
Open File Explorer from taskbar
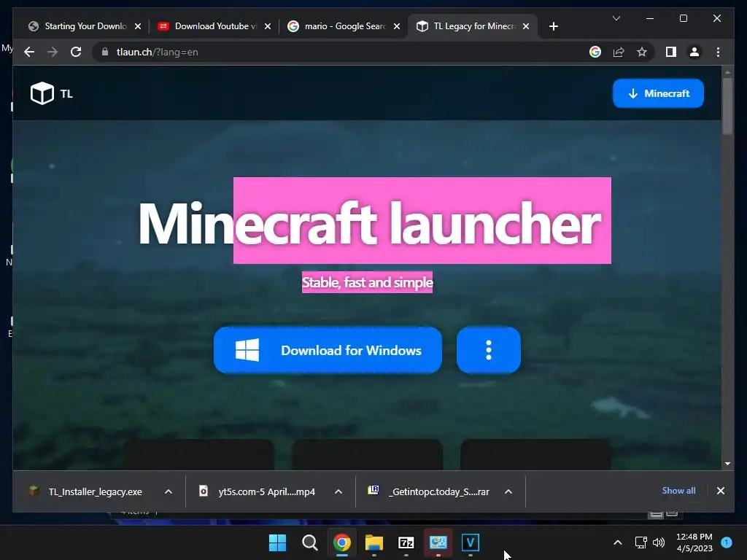(374, 542)
